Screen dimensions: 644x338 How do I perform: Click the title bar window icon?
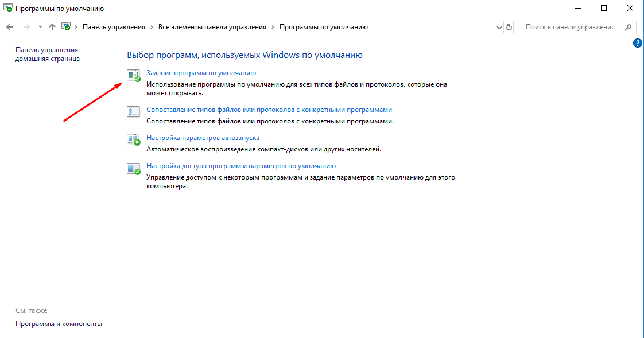[8, 8]
